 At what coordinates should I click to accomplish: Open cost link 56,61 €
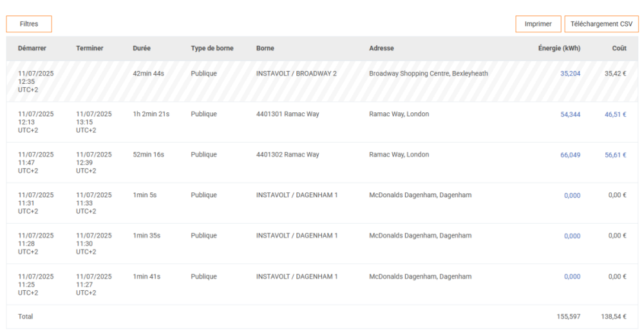pos(615,155)
